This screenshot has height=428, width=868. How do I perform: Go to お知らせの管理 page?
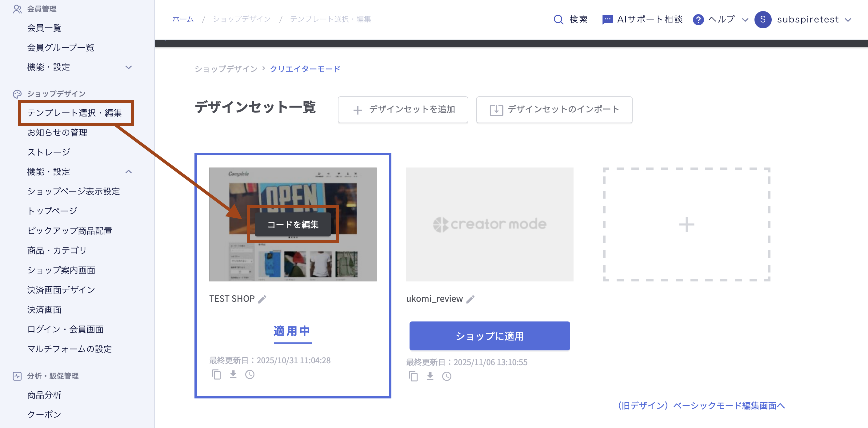click(x=57, y=132)
